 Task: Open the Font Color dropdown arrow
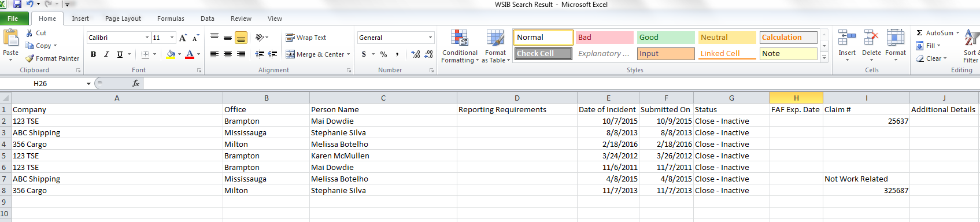pyautogui.click(x=198, y=54)
